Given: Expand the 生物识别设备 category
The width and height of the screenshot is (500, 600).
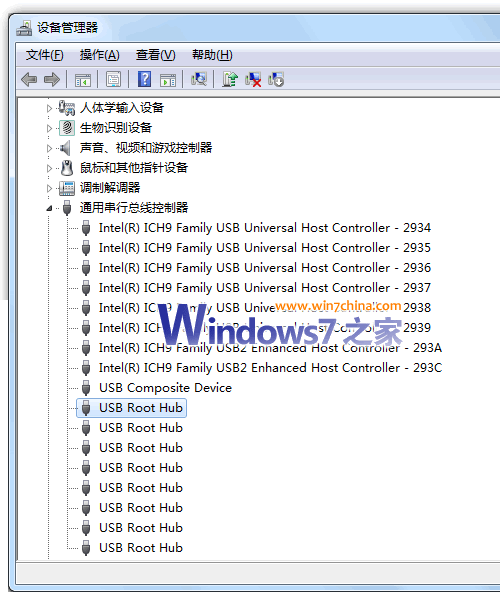Looking at the screenshot, I should (x=49, y=128).
